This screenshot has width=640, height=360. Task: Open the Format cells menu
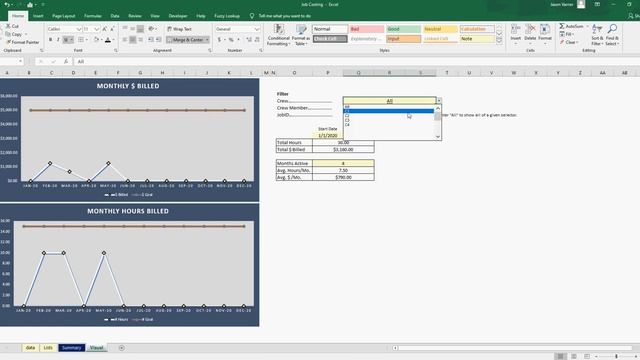tap(545, 35)
